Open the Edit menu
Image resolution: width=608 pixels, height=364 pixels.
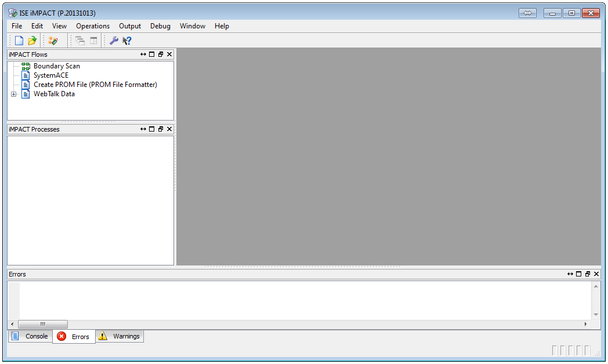click(x=37, y=26)
